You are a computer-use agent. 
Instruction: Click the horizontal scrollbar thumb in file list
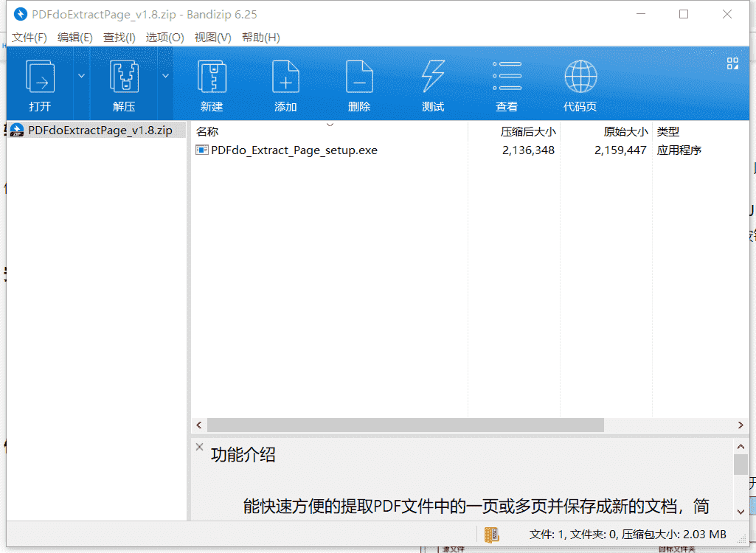point(406,425)
